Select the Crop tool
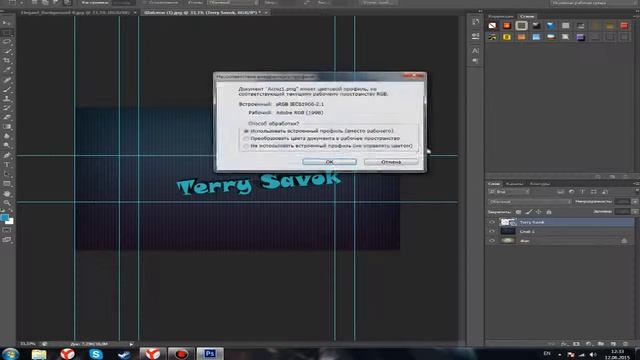This screenshot has width=640, height=360. pyautogui.click(x=7, y=60)
